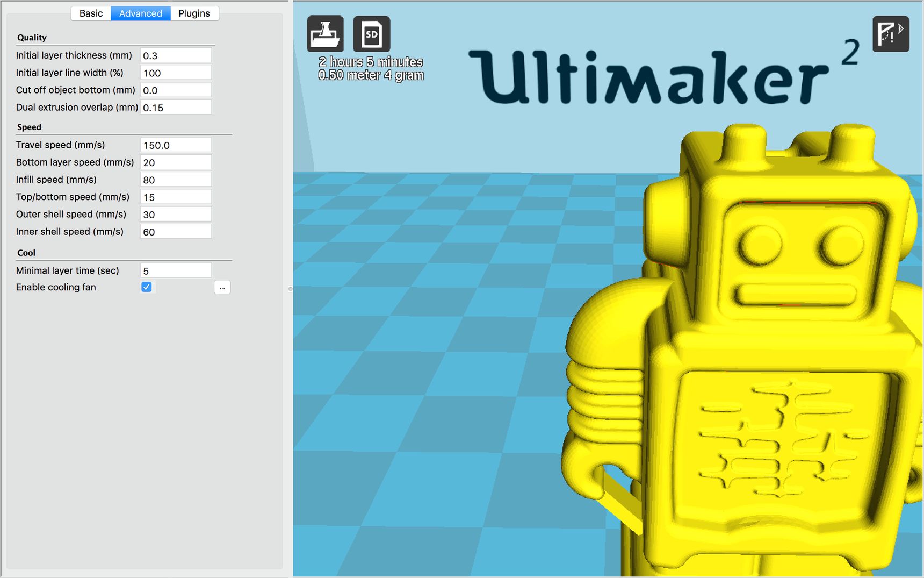The image size is (924, 578).
Task: Edit the Dual extrusion overlap field
Action: [x=176, y=107]
